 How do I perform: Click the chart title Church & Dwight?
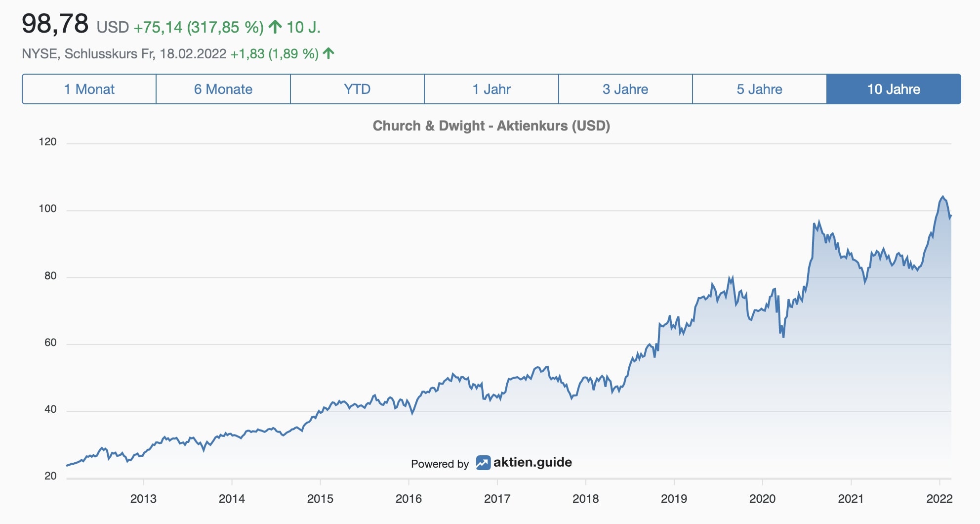(x=491, y=126)
